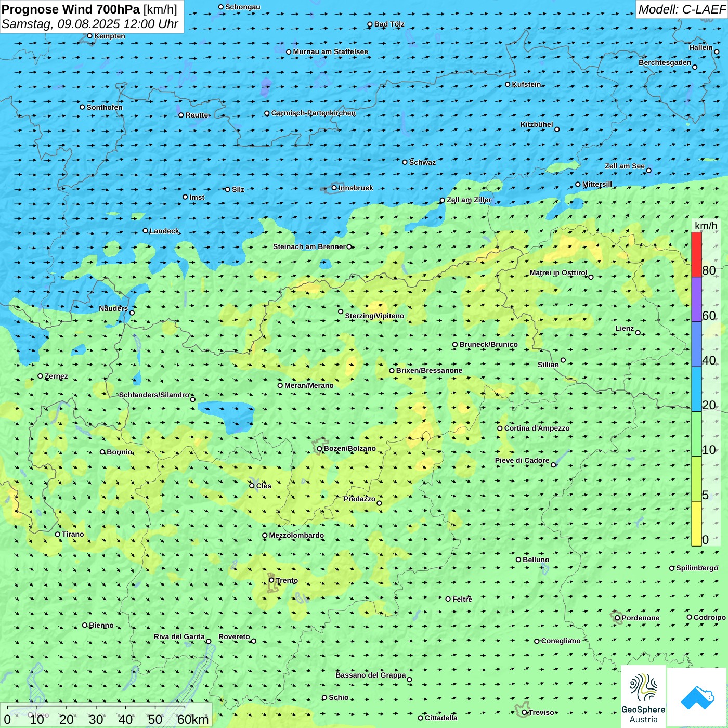Viewport: 728px width, 728px height.
Task: Click the Lienz city marker circle
Action: pos(638,333)
